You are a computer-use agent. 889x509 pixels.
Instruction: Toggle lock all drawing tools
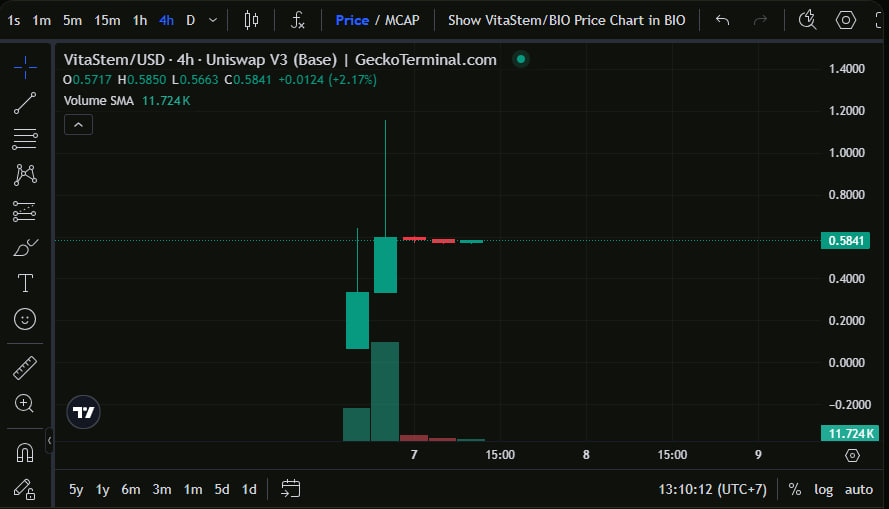point(25,489)
